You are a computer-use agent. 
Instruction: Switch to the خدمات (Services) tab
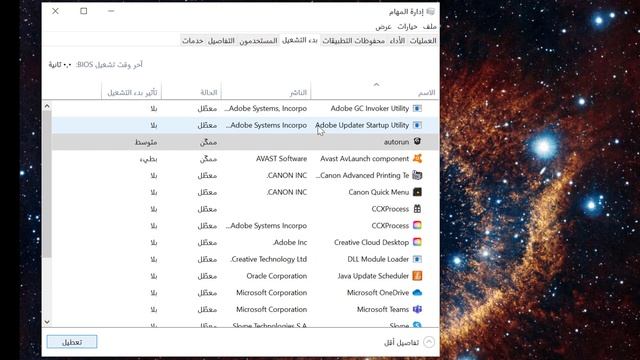[x=193, y=40]
